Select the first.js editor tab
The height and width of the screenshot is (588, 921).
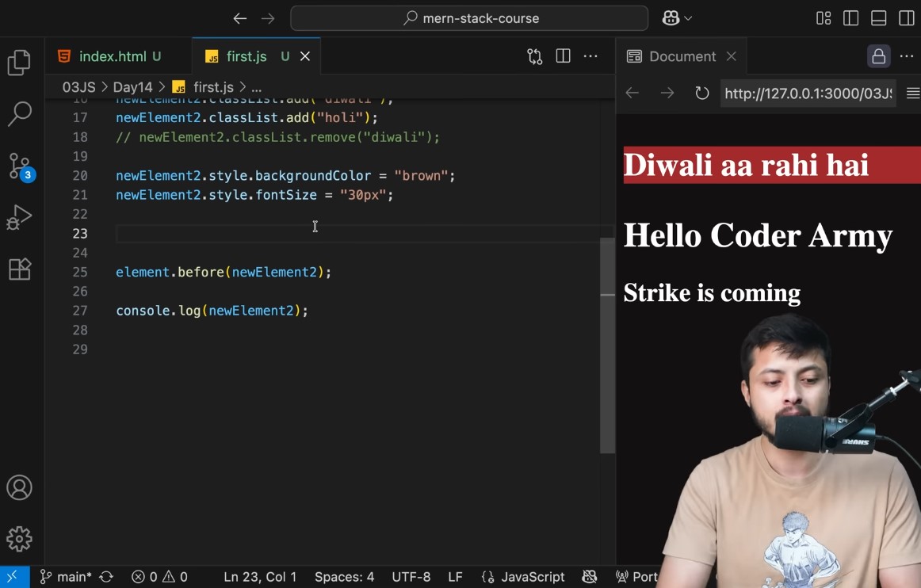click(x=246, y=56)
